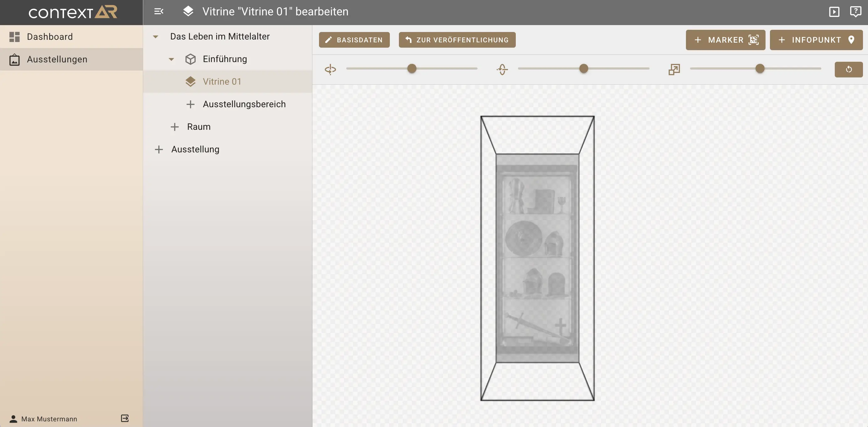
Task: Click the plus icon next to Ausstellungsbereich
Action: [191, 104]
